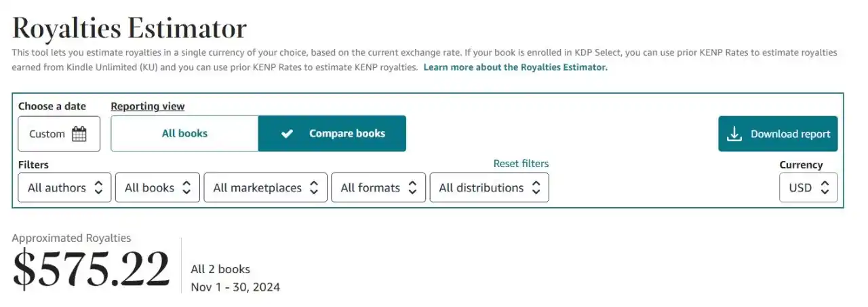Viewport: 868px width, 307px height.
Task: Open the All formats filter
Action: 378,187
